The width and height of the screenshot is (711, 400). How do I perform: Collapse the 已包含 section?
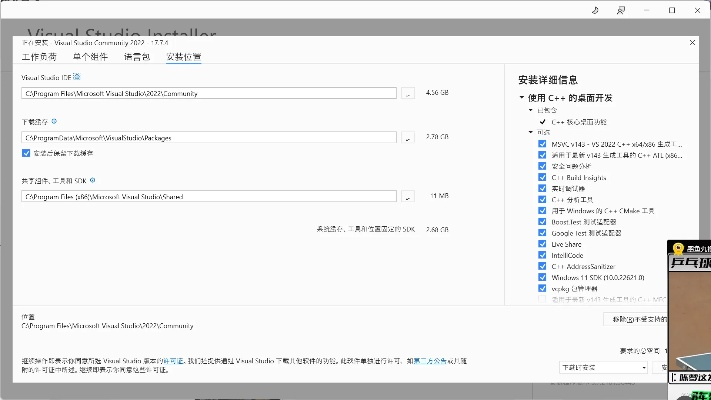pyautogui.click(x=531, y=110)
